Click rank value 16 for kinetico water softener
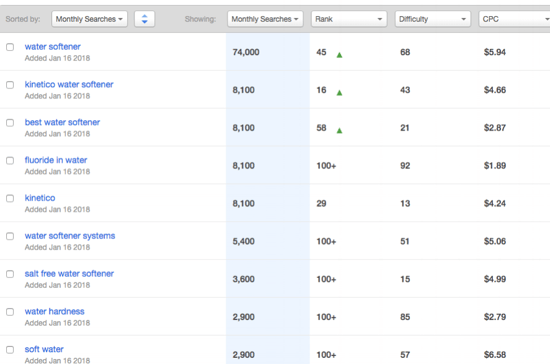The image size is (550, 364). pyautogui.click(x=321, y=90)
